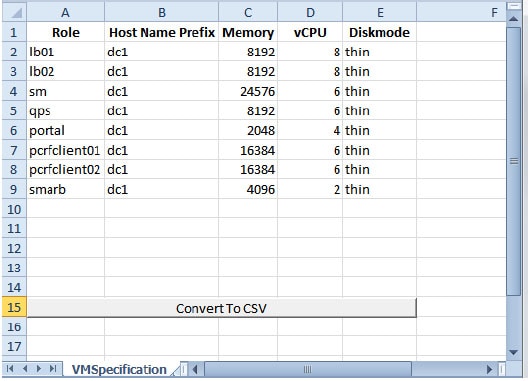Click horizontal scrollbar right arrow
This screenshot has height=381, width=528.
click(490, 370)
